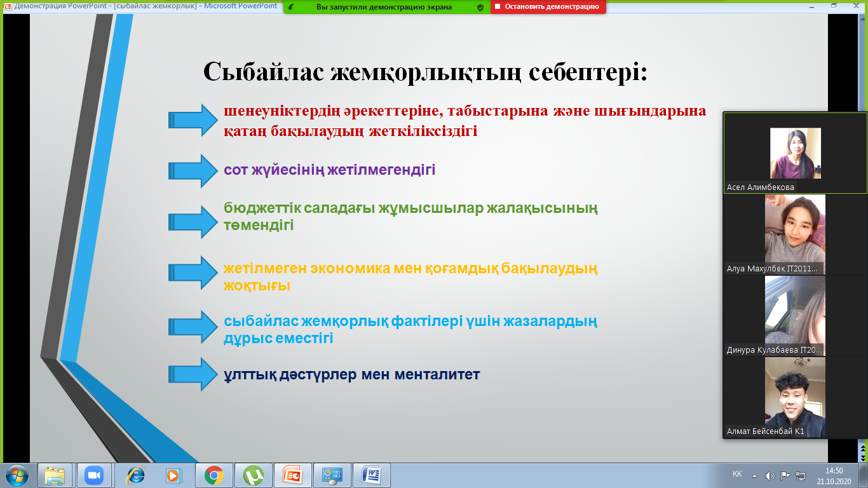The image size is (868, 488).
Task: Click the KK language indicator
Action: tap(737, 474)
